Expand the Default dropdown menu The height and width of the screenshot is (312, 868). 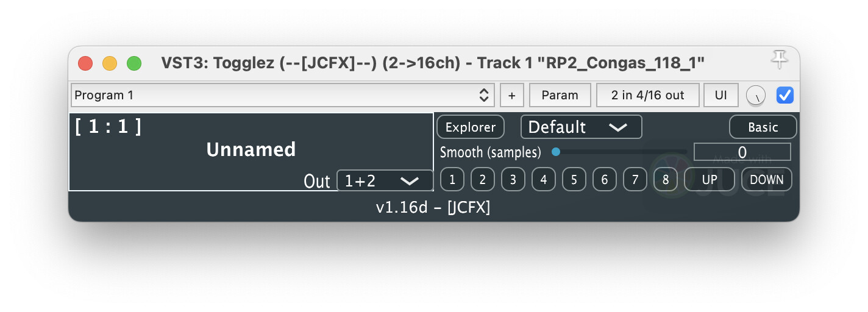[581, 127]
